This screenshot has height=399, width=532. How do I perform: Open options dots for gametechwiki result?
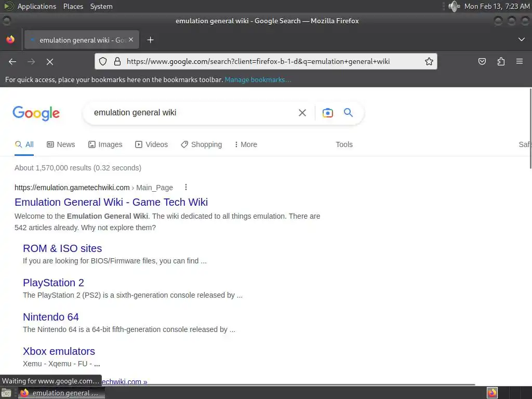pos(186,187)
